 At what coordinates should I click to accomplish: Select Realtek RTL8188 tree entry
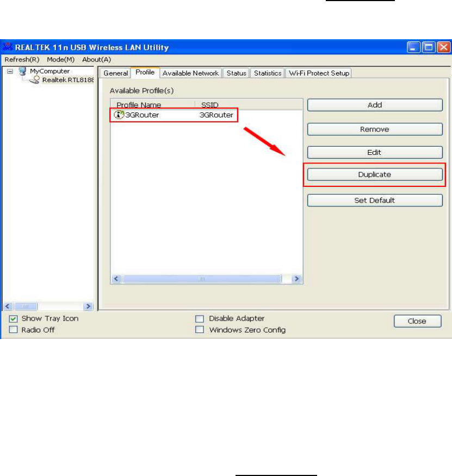click(68, 80)
